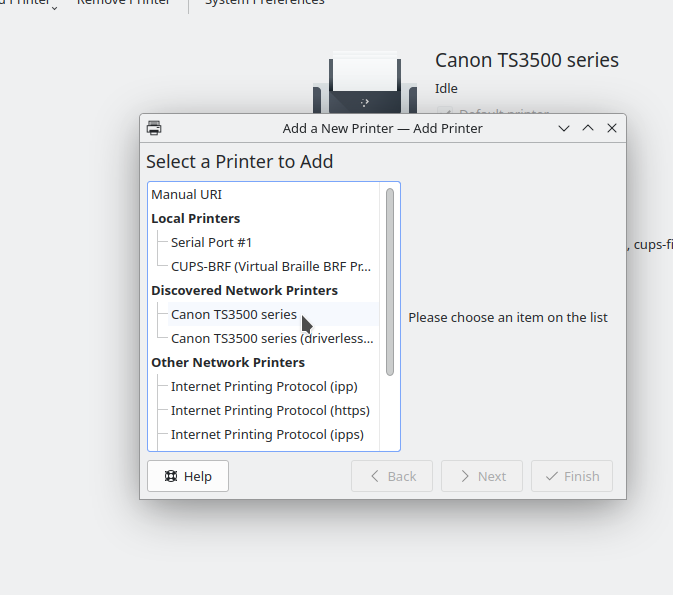Select Internet Printing Protocol (https)
The image size is (673, 595).
pyautogui.click(x=270, y=410)
